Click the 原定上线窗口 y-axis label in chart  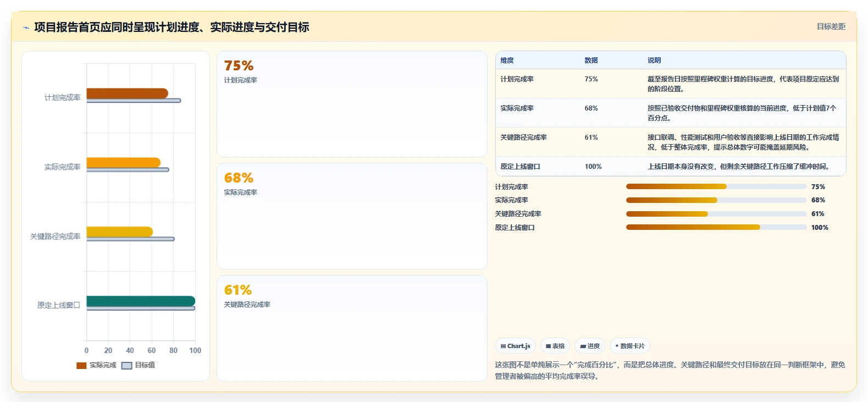59,305
